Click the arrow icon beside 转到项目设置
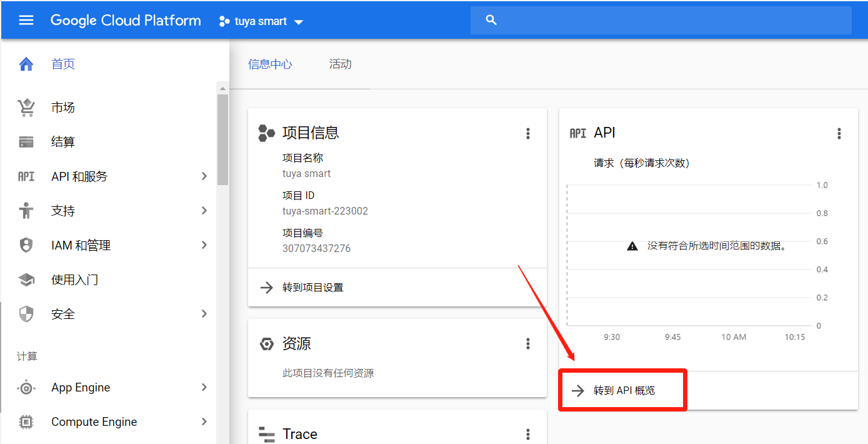 (267, 288)
